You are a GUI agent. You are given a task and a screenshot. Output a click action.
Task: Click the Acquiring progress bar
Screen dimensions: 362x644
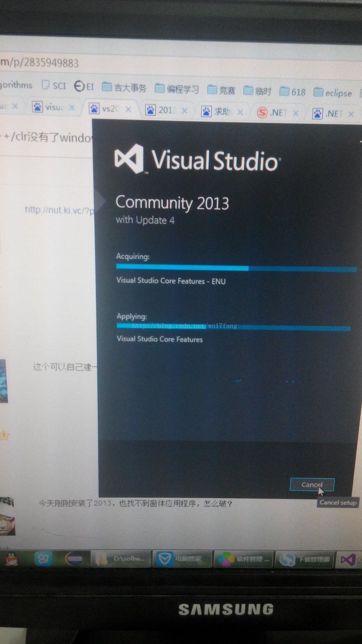pos(236,268)
